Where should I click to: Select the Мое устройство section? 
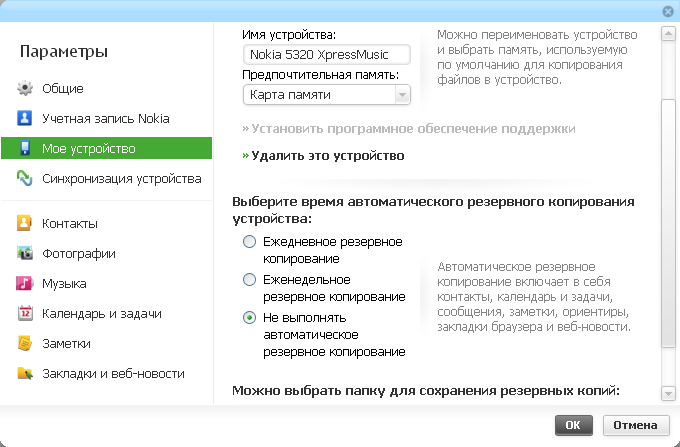click(106, 148)
